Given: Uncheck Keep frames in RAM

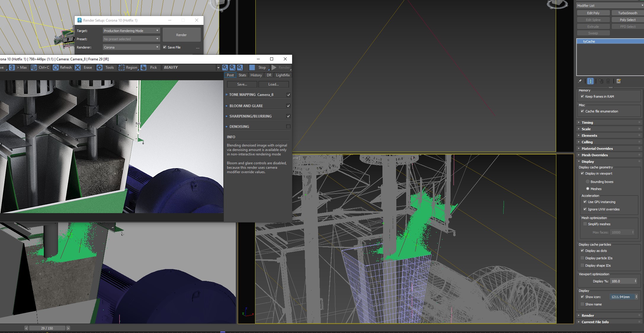Looking at the screenshot, I should pyautogui.click(x=582, y=96).
